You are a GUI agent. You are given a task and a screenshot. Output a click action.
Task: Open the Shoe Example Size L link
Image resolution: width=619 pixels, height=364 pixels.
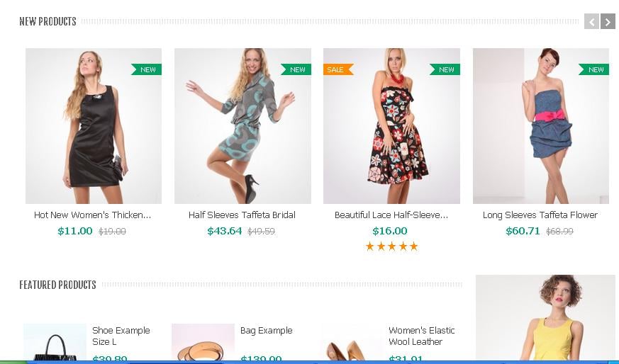click(x=121, y=336)
